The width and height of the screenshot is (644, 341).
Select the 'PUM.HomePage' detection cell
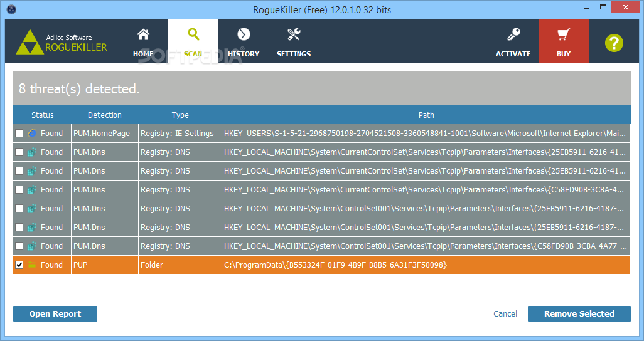tap(105, 134)
